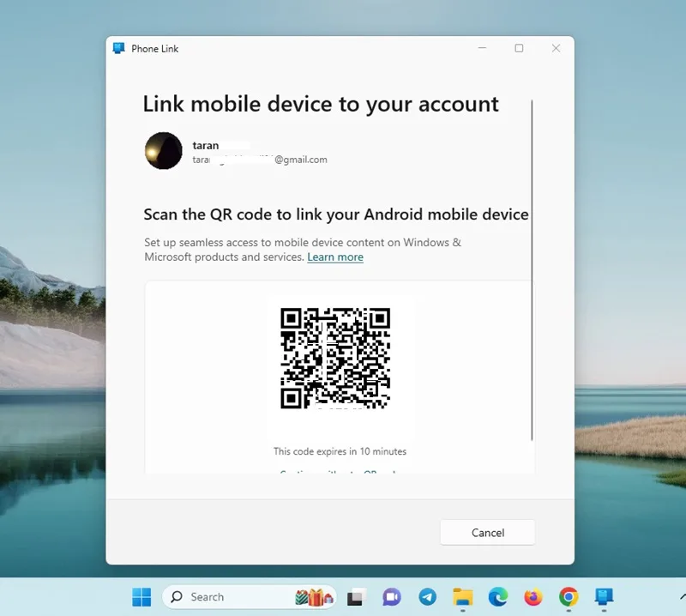Screen dimensions: 686x616
Task: Open File Explorer from the taskbar
Action: [463, 597]
